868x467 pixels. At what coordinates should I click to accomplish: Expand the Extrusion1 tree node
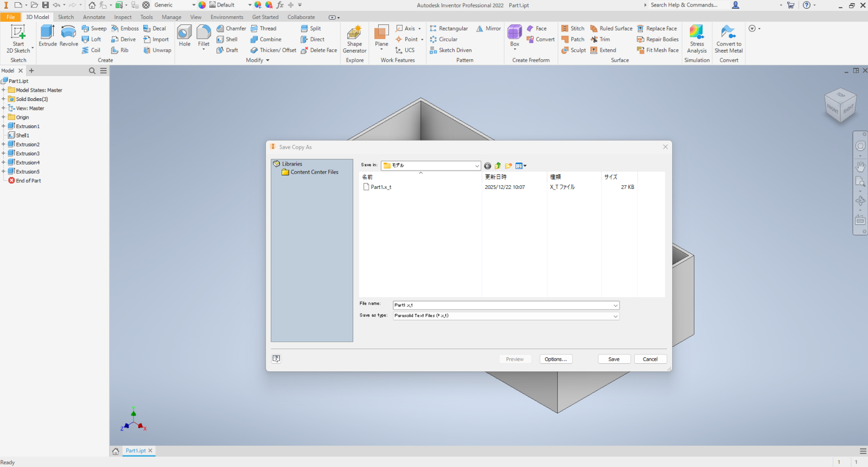3,127
